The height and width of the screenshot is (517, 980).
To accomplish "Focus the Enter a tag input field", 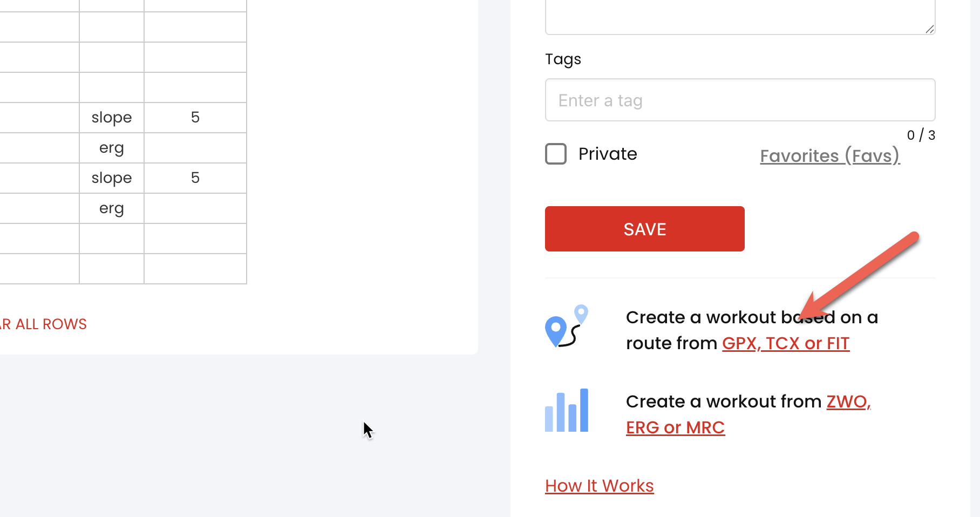I will click(x=740, y=100).
